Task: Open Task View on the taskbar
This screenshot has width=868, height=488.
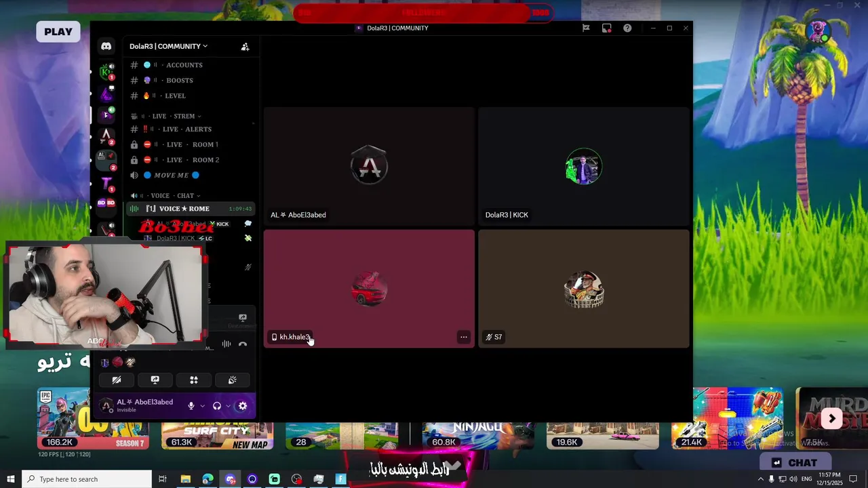Action: [x=163, y=479]
